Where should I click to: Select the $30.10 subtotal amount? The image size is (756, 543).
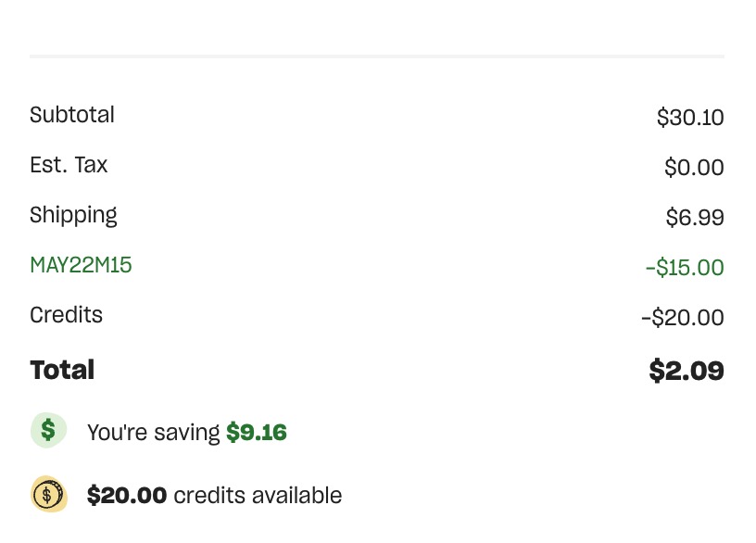coord(690,118)
